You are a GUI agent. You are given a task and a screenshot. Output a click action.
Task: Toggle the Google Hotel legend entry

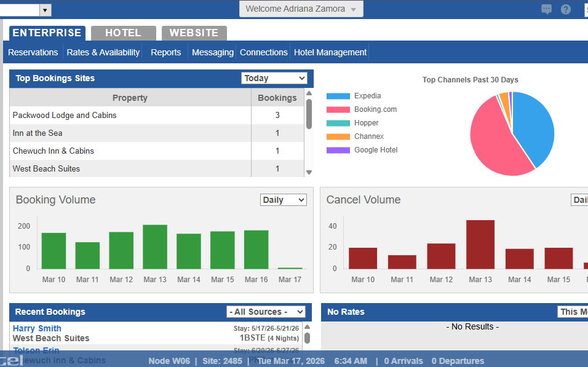pos(362,150)
